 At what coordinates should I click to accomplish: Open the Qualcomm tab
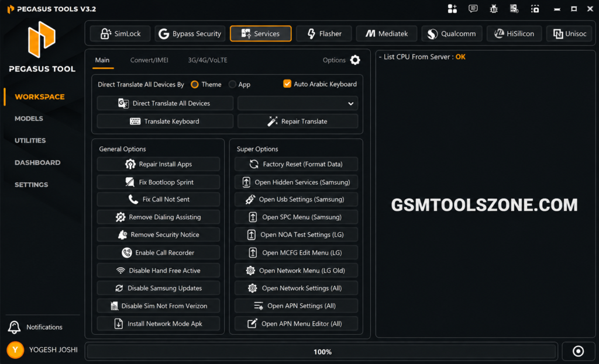[x=452, y=33]
